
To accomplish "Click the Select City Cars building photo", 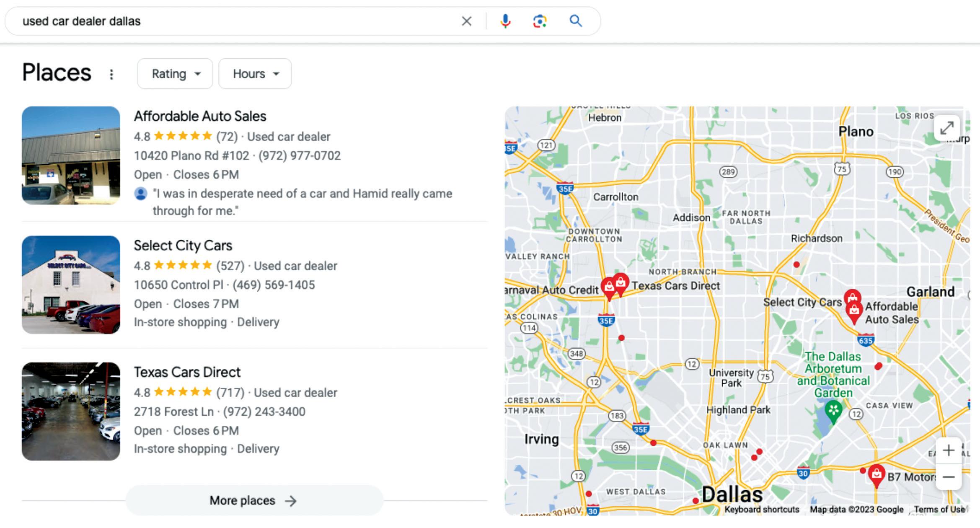I will (71, 285).
